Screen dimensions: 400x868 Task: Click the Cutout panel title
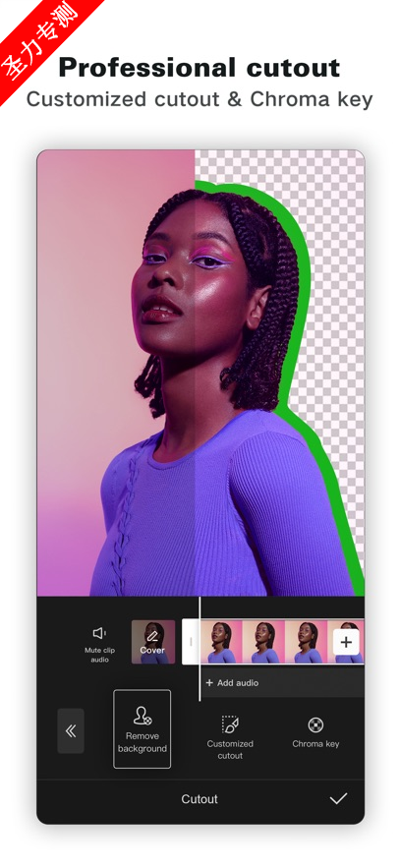point(200,799)
